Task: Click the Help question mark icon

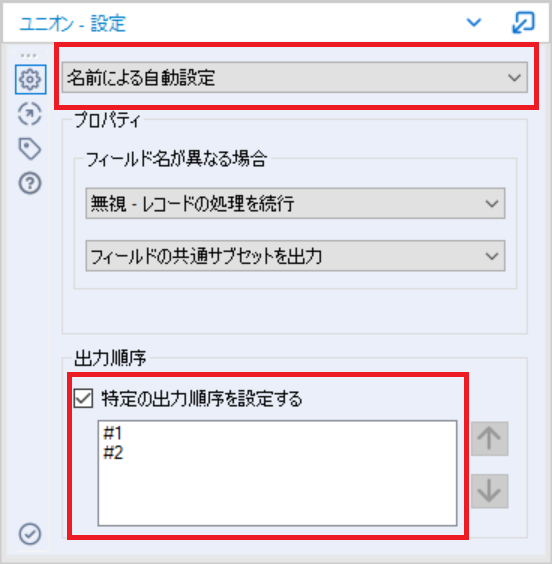Action: 30,183
